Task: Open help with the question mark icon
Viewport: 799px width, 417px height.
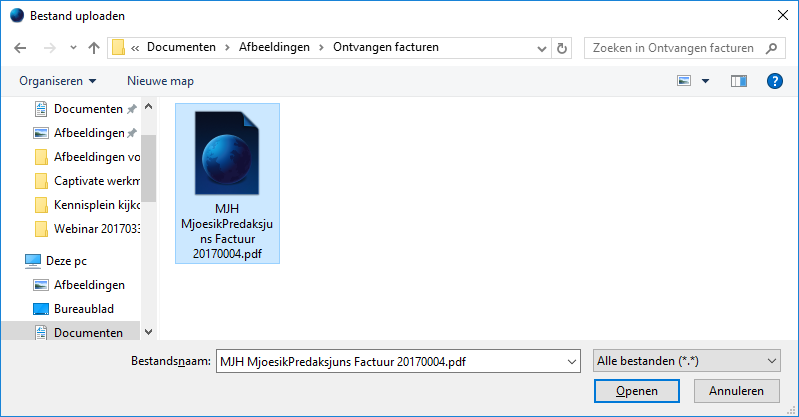Action: [775, 81]
